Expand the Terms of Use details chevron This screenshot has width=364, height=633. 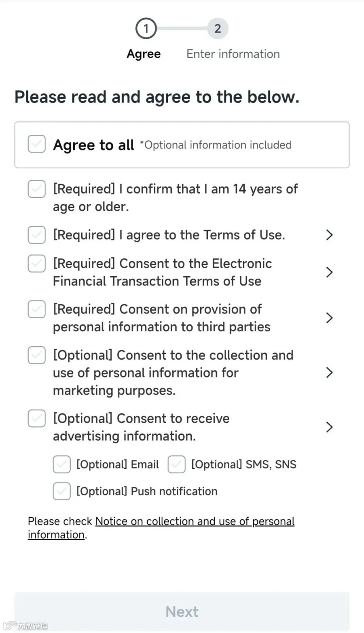(x=329, y=235)
